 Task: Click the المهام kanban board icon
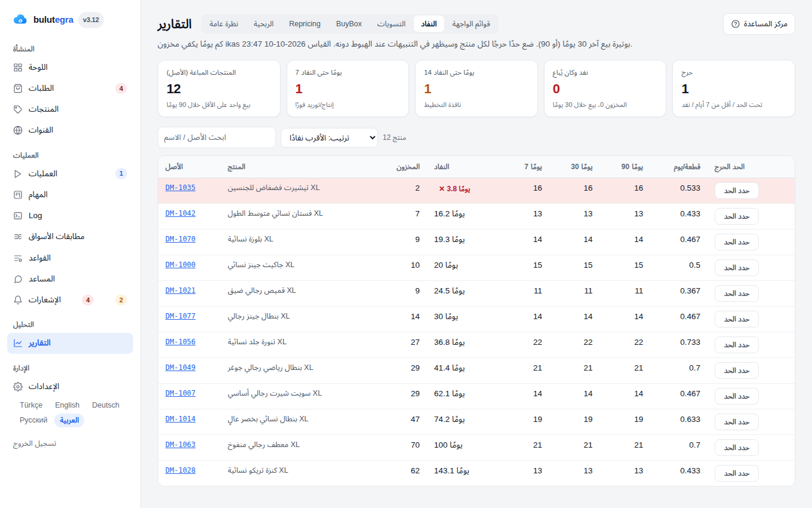tap(18, 195)
